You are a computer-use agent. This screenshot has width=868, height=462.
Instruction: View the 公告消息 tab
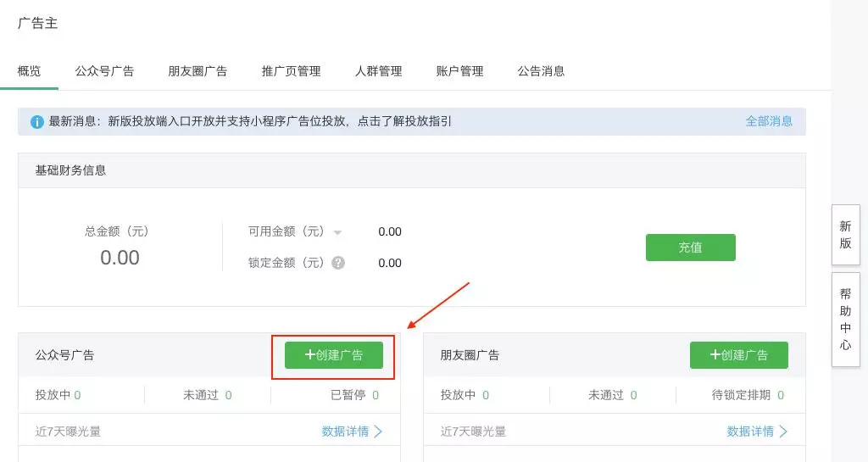tap(541, 71)
